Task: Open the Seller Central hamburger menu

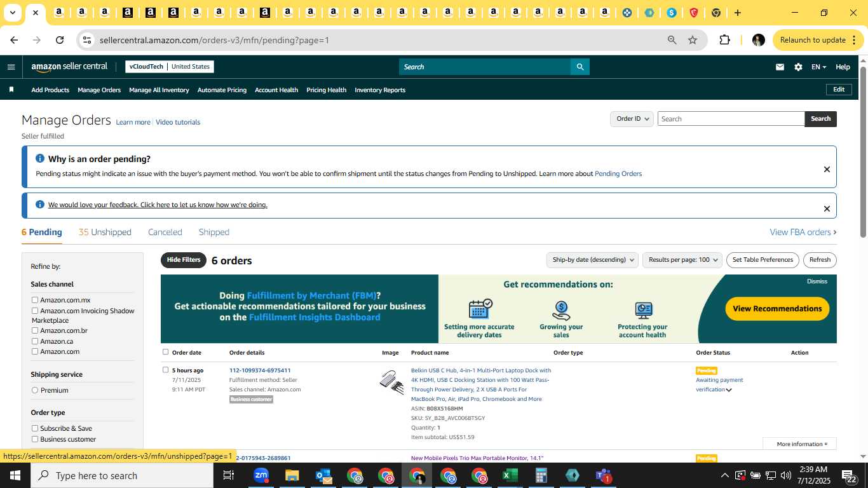Action: 11,67
